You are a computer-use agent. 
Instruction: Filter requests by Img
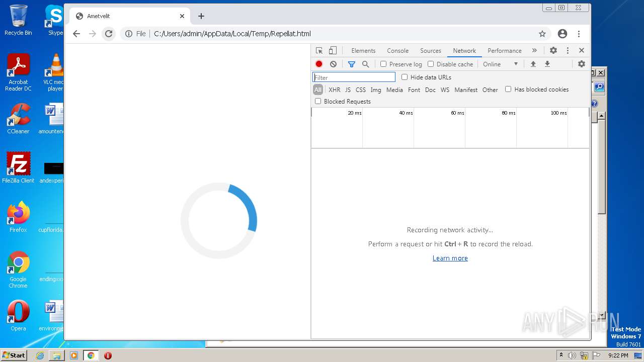coord(376,90)
